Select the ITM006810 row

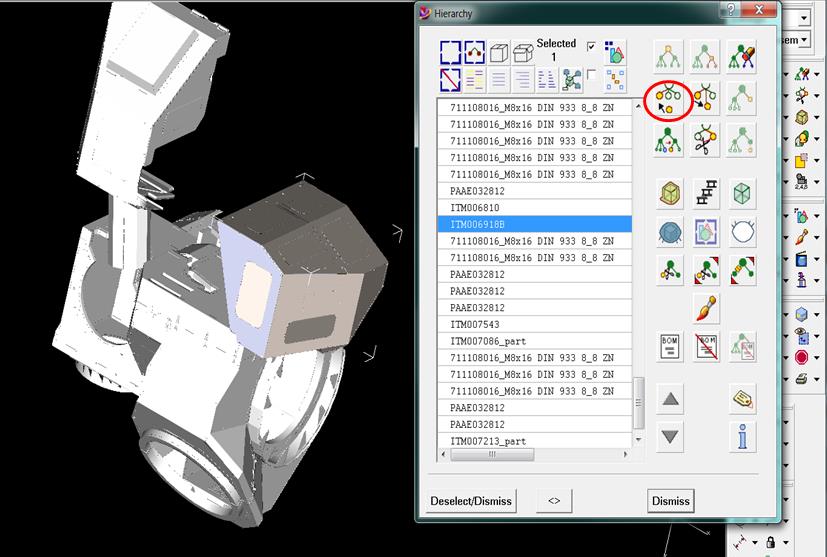point(535,208)
